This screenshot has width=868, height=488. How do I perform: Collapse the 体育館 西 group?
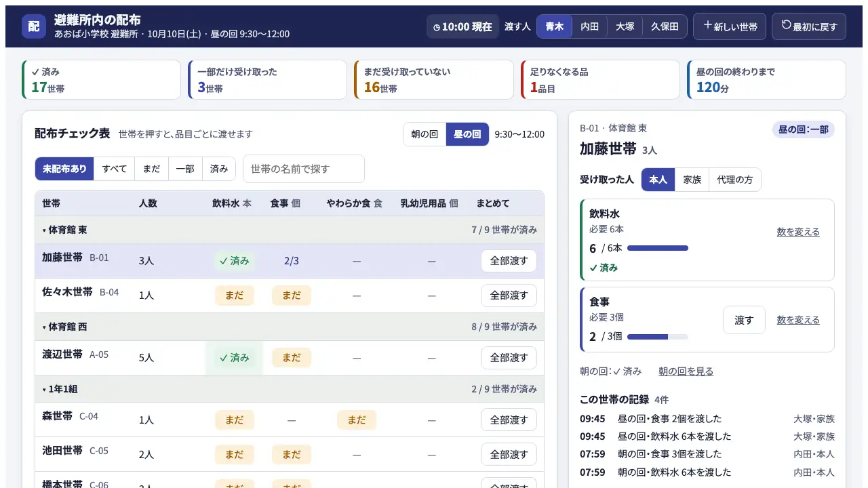pyautogui.click(x=290, y=327)
